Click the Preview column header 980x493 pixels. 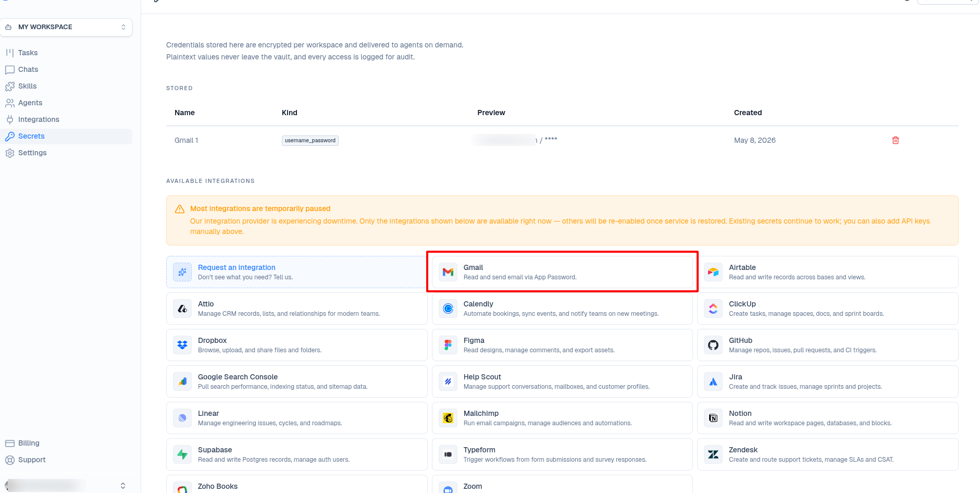491,113
